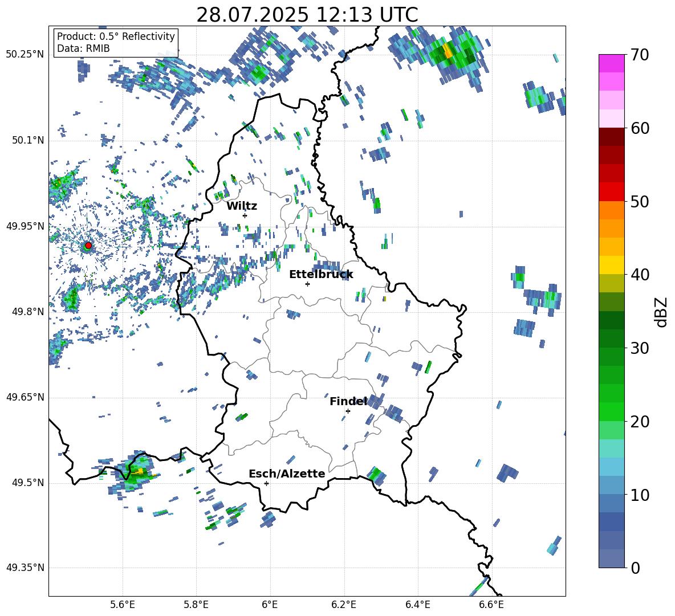Image resolution: width=675 pixels, height=616 pixels.
Task: Click the light cyan colorbar segment near 15
Action: (612, 448)
